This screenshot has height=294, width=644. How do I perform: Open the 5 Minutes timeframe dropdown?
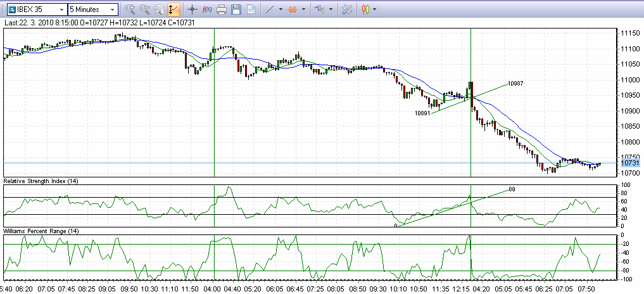coord(112,10)
